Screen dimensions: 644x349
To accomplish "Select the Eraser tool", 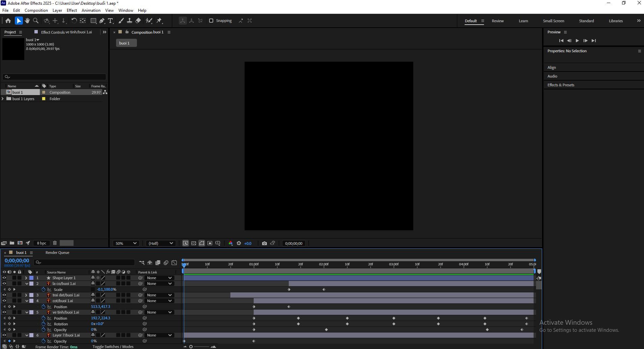I will pos(138,21).
